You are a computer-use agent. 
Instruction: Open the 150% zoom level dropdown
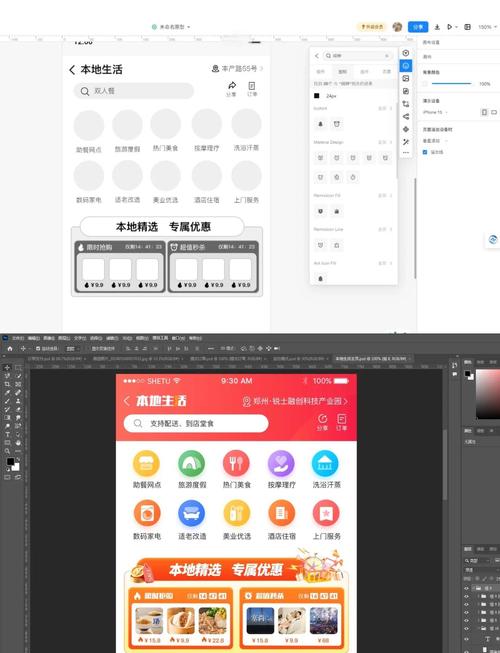point(487,27)
